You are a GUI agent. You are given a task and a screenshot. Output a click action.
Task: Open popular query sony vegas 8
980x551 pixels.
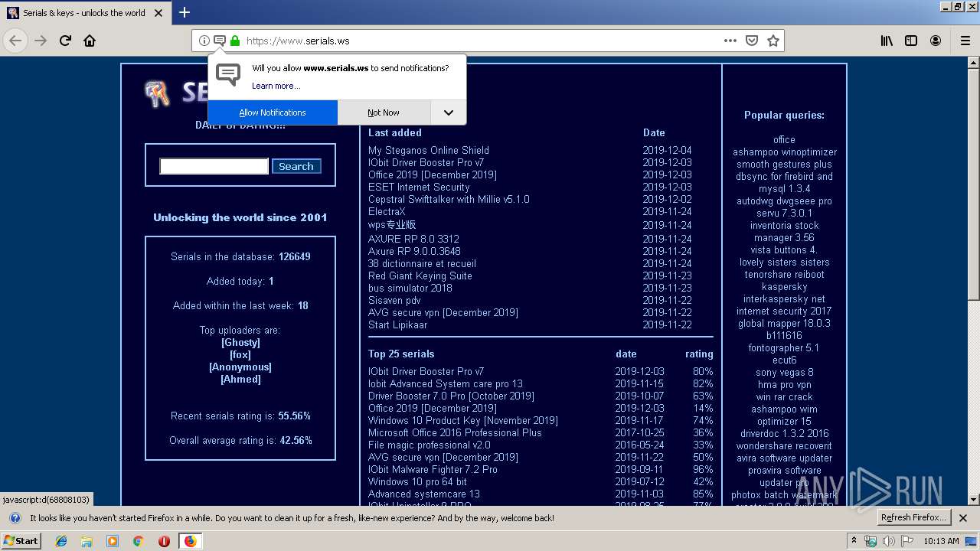pyautogui.click(x=784, y=372)
